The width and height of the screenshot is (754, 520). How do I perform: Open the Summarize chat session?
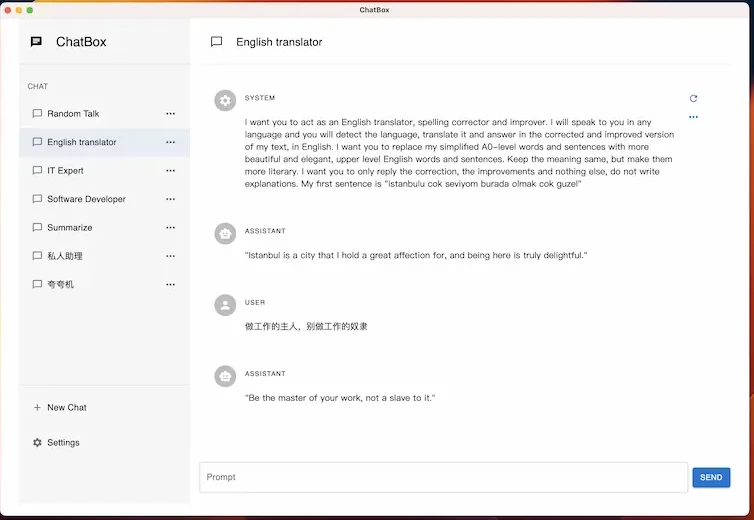point(69,228)
